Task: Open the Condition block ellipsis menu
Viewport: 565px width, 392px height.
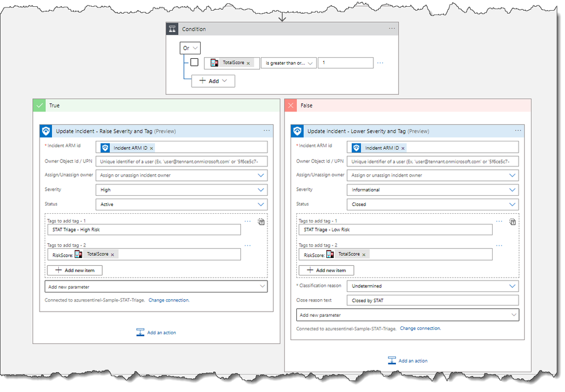Action: [x=392, y=28]
